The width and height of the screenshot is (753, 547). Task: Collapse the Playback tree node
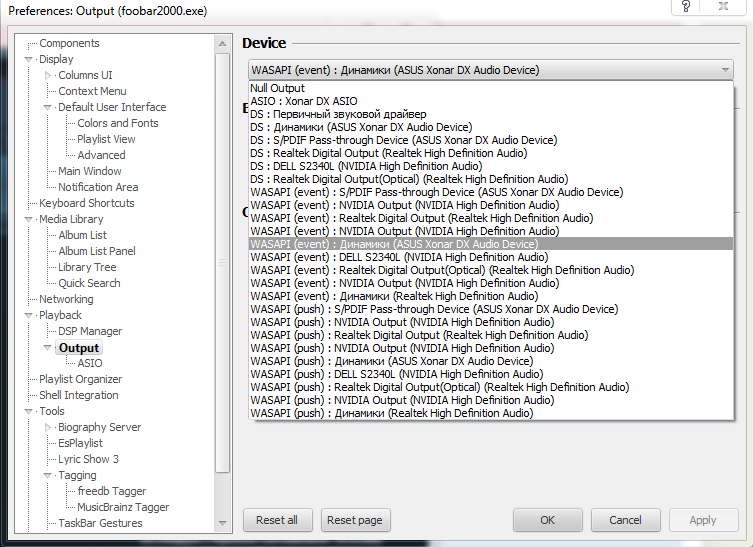pos(29,315)
